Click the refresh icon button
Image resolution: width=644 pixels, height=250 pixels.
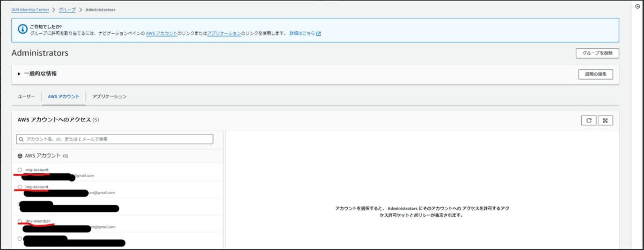589,120
